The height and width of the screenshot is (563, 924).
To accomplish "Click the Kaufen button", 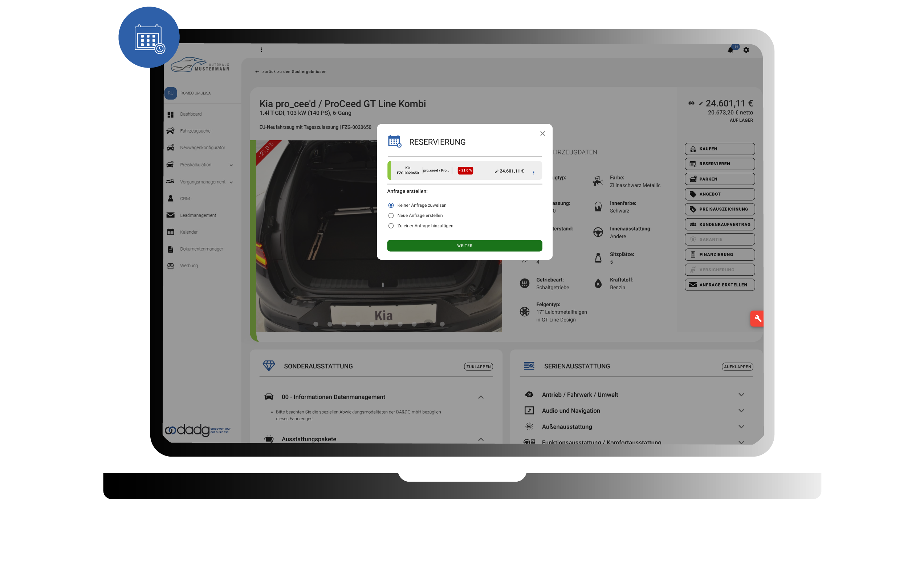I will tap(720, 149).
